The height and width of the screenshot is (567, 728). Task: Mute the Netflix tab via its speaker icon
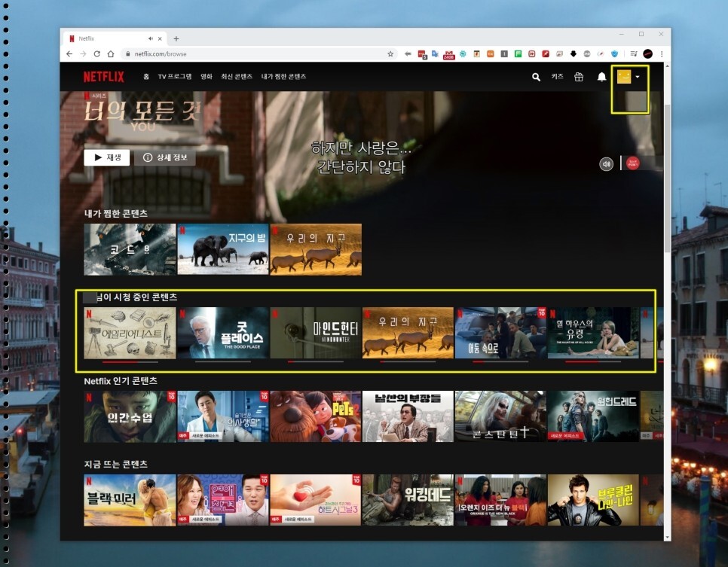[151, 38]
